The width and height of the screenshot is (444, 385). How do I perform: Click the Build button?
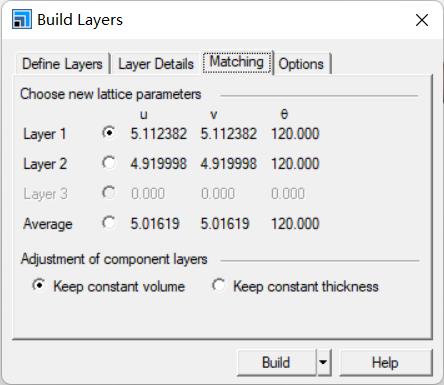(276, 363)
